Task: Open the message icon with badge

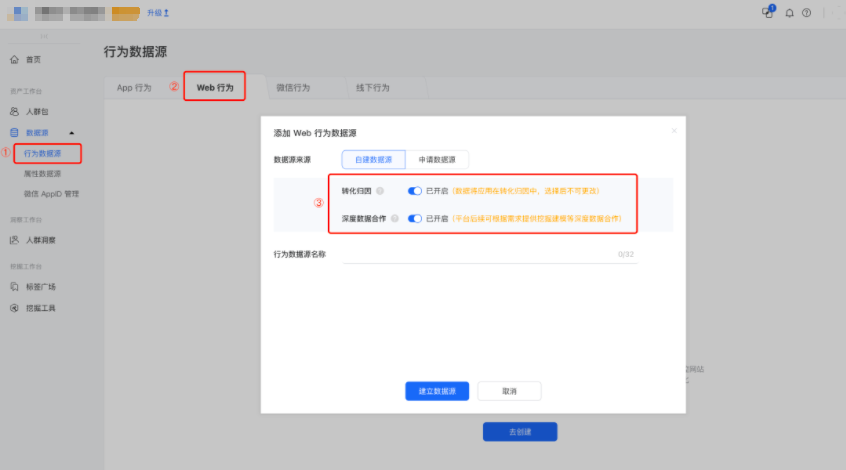Action: 768,12
